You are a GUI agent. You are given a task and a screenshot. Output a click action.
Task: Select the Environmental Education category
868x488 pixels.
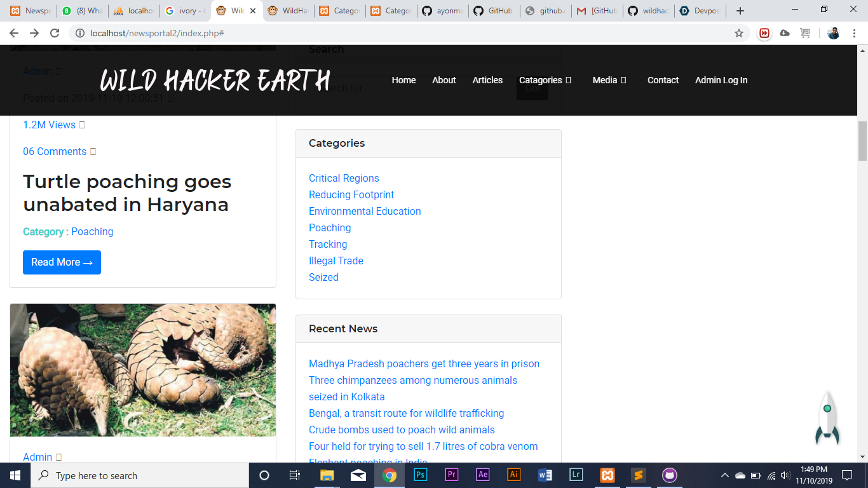(x=365, y=212)
